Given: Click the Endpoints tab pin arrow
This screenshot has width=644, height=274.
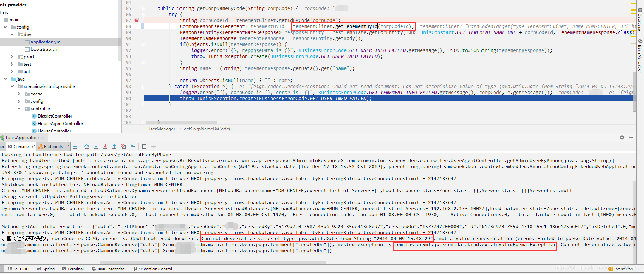Looking at the screenshot, I should [x=67, y=147].
